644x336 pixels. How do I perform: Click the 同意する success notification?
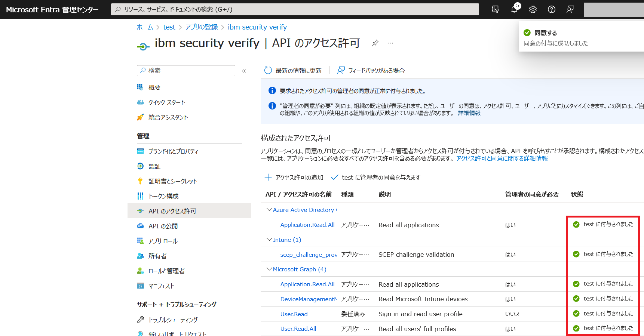click(x=582, y=36)
